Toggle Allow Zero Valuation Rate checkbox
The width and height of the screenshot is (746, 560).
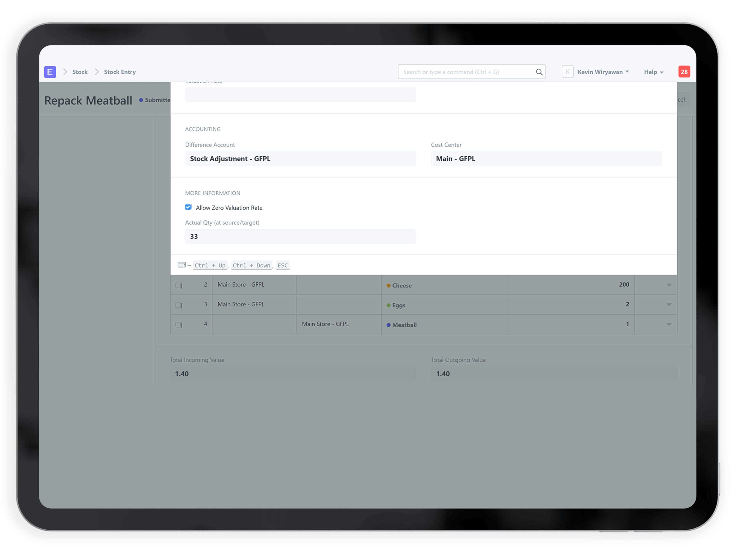[x=188, y=207]
